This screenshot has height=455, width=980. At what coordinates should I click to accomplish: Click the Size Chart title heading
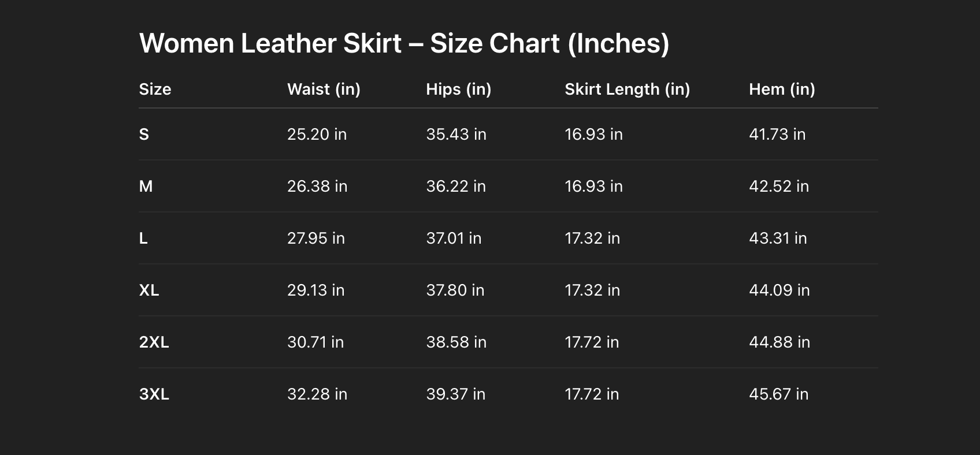pos(404,43)
